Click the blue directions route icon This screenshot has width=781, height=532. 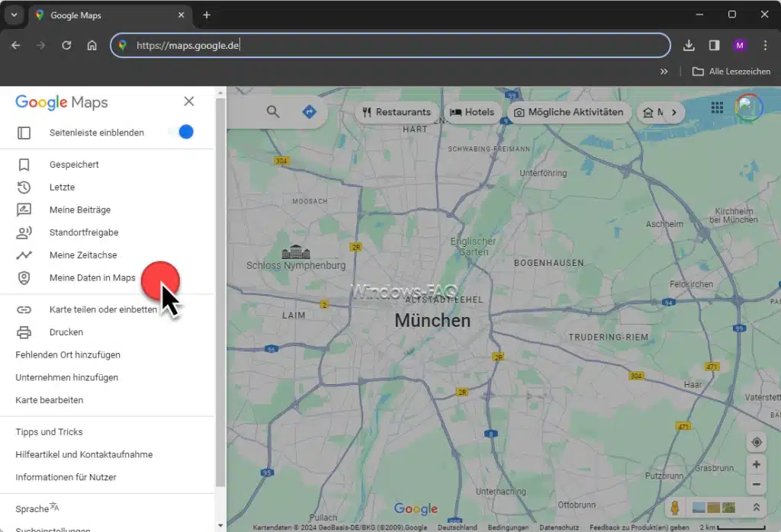(310, 111)
